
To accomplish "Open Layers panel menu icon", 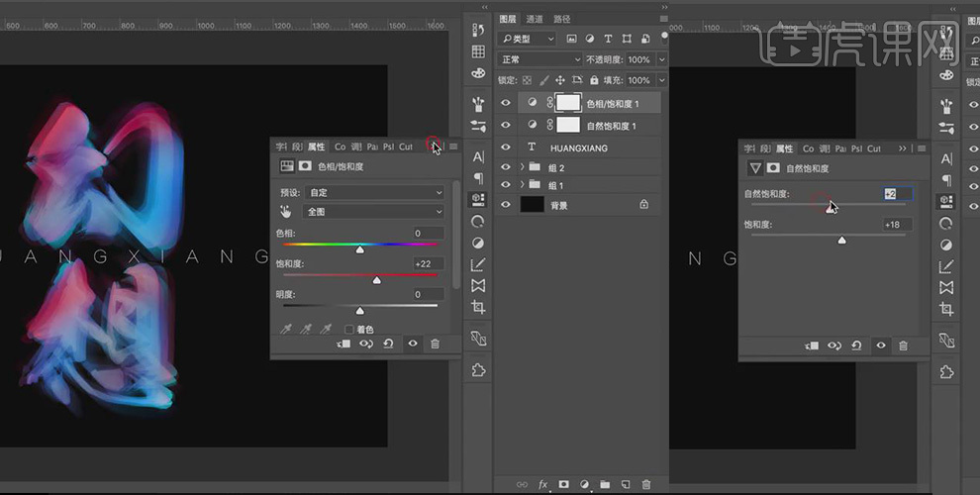I will click(663, 19).
